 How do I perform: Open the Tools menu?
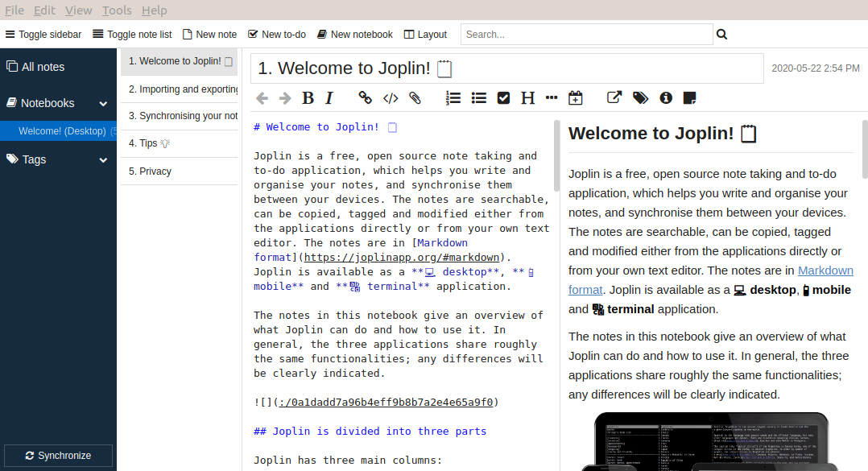pyautogui.click(x=117, y=10)
